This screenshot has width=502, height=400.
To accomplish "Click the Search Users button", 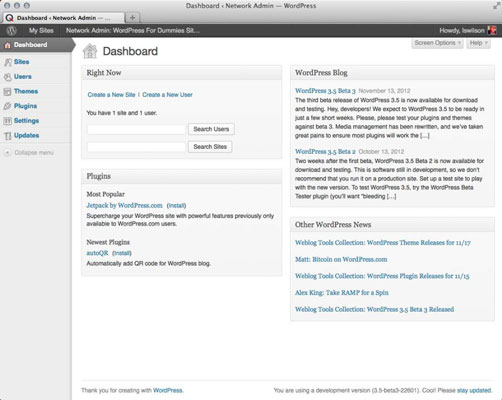I will [211, 129].
